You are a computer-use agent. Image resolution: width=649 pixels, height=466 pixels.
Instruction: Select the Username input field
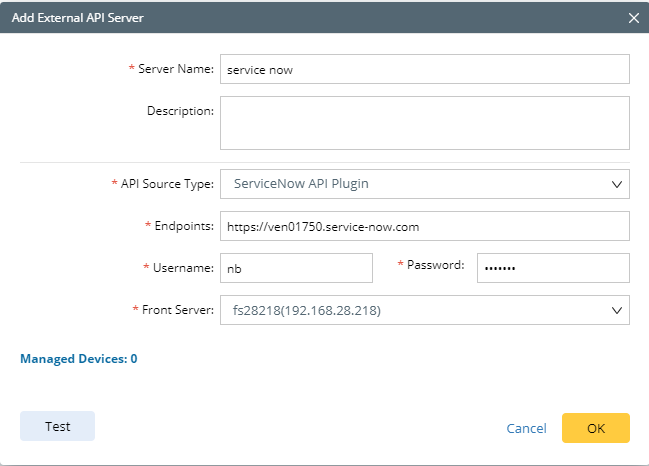click(296, 268)
